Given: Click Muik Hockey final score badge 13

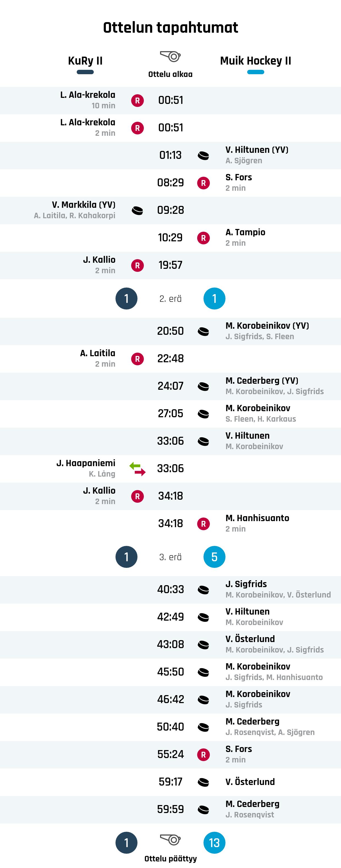Looking at the screenshot, I should (214, 843).
